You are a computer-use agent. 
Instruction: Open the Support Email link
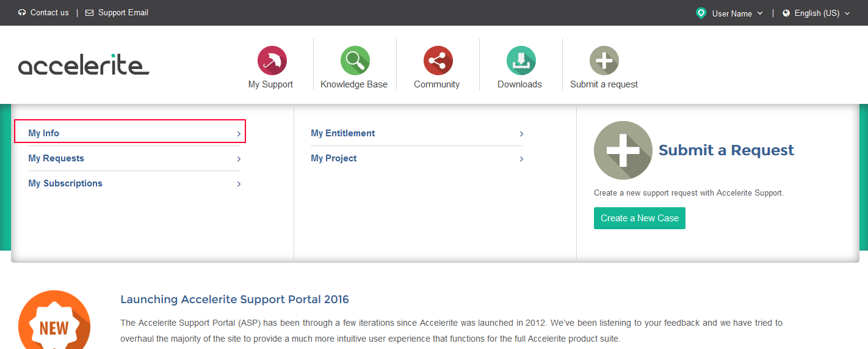coord(123,12)
